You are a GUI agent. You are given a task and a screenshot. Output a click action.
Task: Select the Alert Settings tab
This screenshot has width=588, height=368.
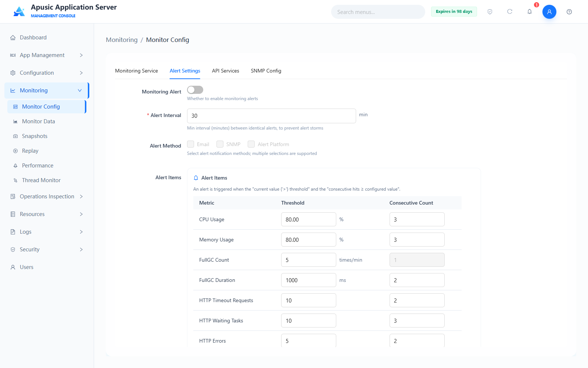185,71
